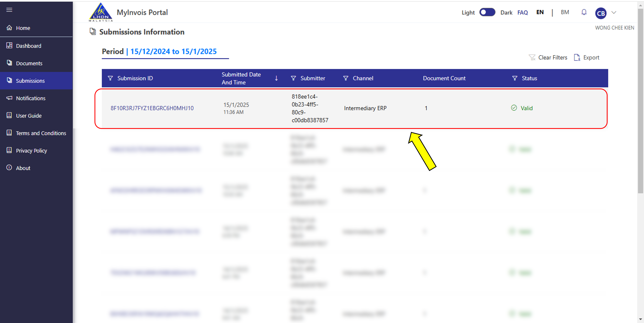Image resolution: width=644 pixels, height=323 pixels.
Task: Open submission 8F10R3RJ7FYZ1EBGRC6H0MHJ10 link
Action: point(152,108)
